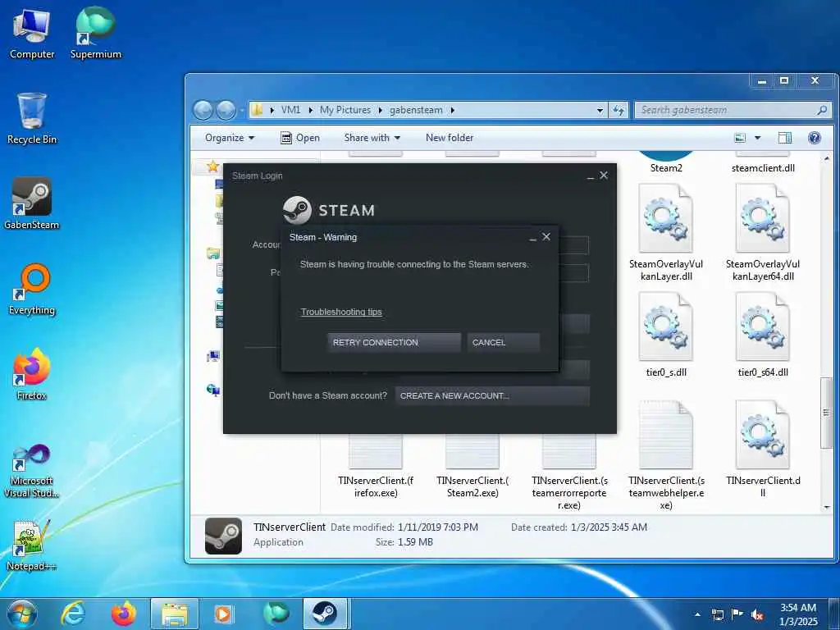
Task: Select the Everything desktop shortcut
Action: tap(32, 290)
